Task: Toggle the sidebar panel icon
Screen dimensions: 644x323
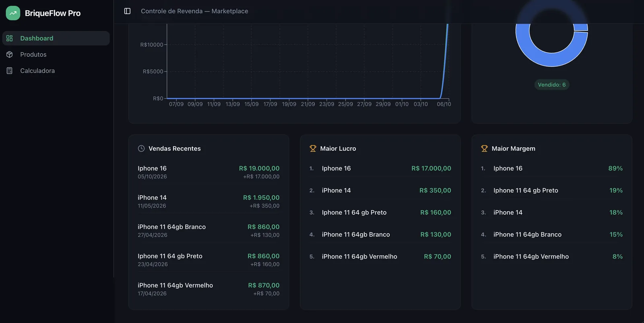Action: 127,11
